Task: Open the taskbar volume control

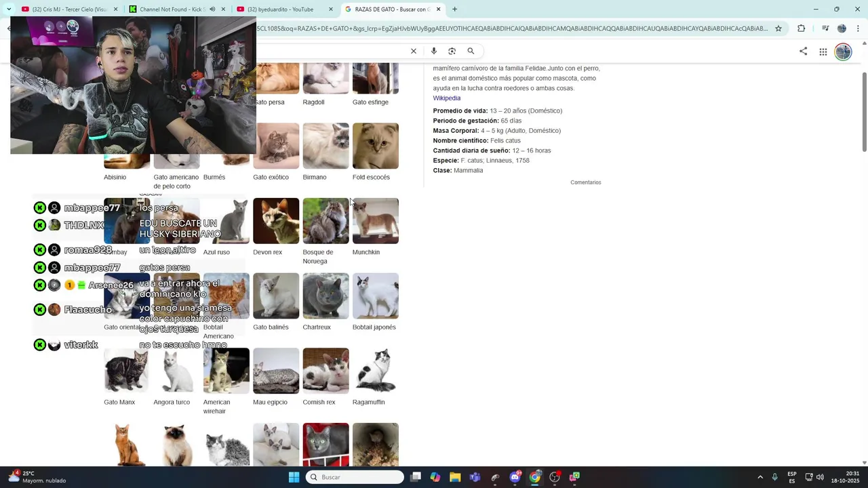Action: (820, 477)
